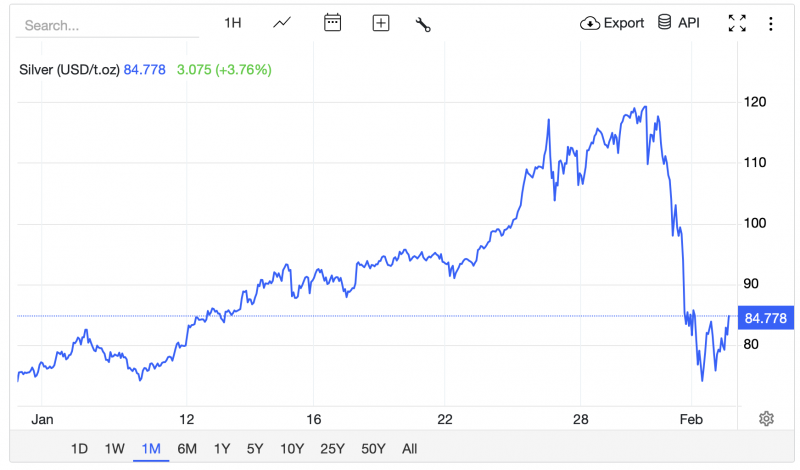Switch to the 1Y time range
800x470 pixels.
[x=222, y=449]
